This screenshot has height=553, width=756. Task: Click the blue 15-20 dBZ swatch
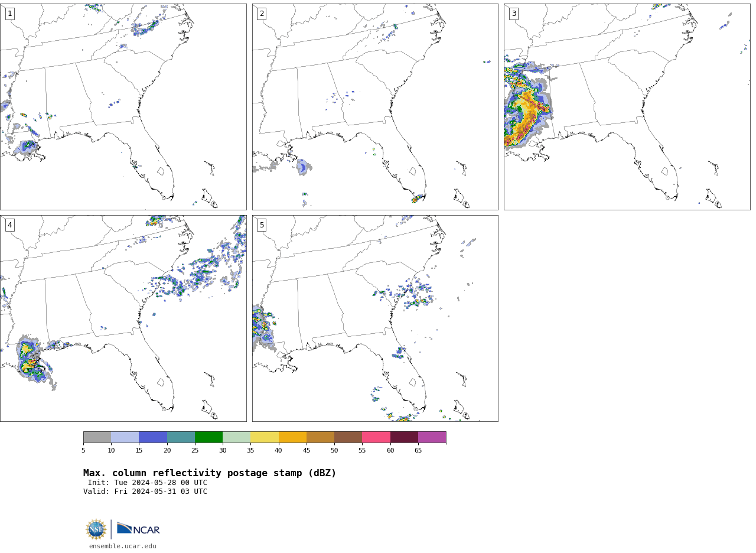click(x=153, y=437)
